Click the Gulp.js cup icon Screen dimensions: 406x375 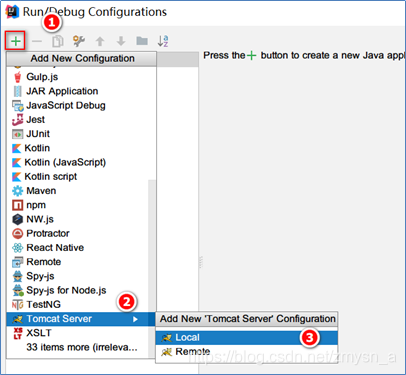point(17,77)
